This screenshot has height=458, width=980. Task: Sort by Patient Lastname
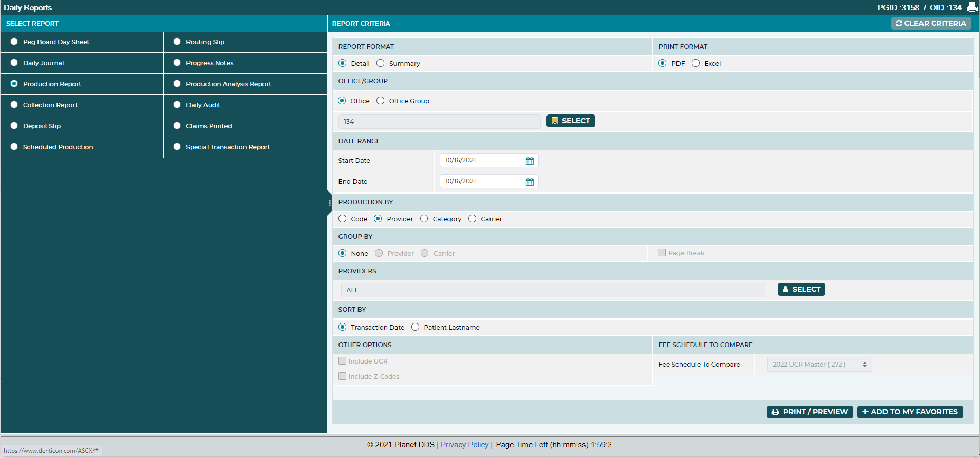click(x=416, y=327)
